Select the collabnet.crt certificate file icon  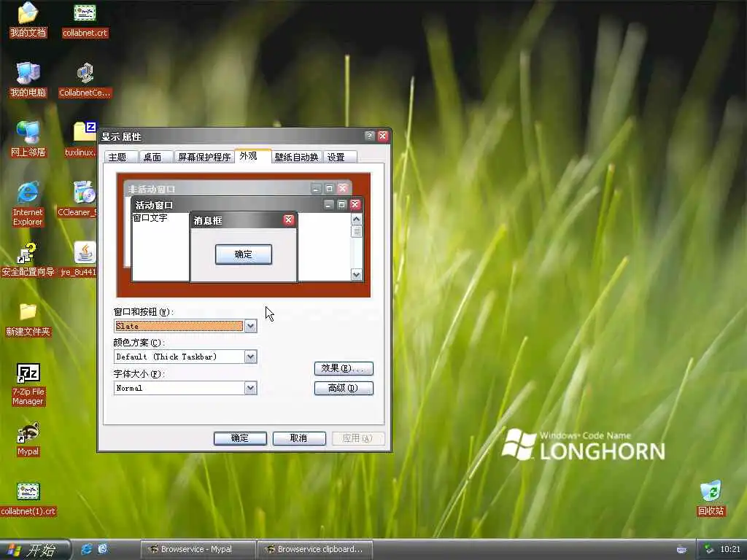point(85,20)
